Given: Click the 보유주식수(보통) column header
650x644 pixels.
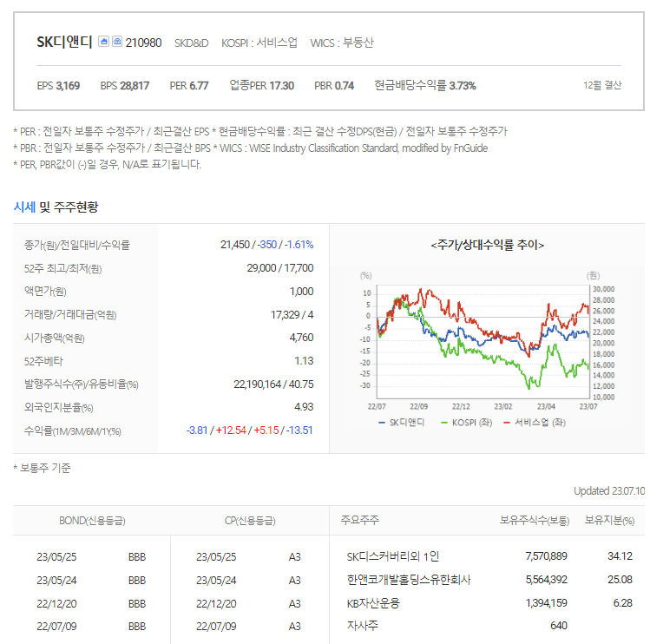Looking at the screenshot, I should pyautogui.click(x=535, y=521).
